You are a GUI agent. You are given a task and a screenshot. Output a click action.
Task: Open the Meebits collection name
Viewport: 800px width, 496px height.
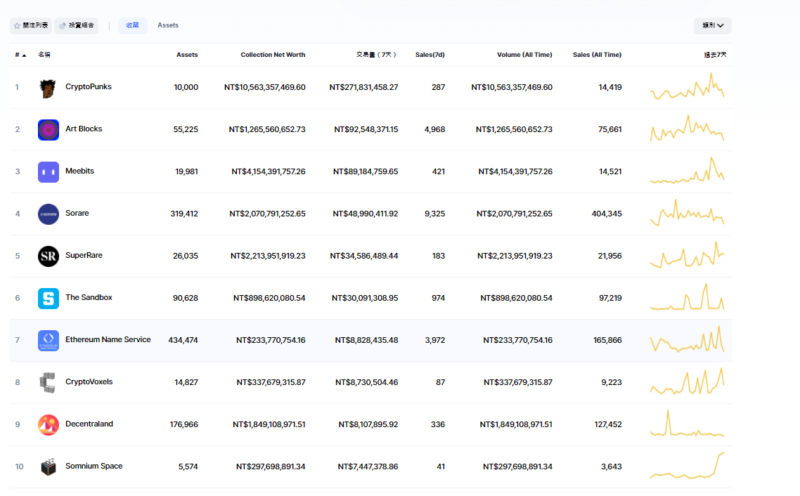pos(80,171)
